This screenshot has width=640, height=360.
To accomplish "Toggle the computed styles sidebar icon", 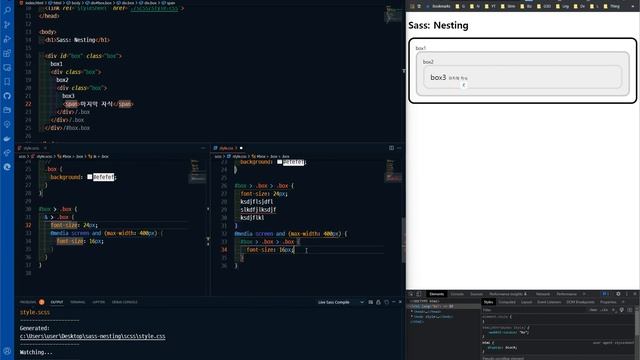I will click(630, 310).
